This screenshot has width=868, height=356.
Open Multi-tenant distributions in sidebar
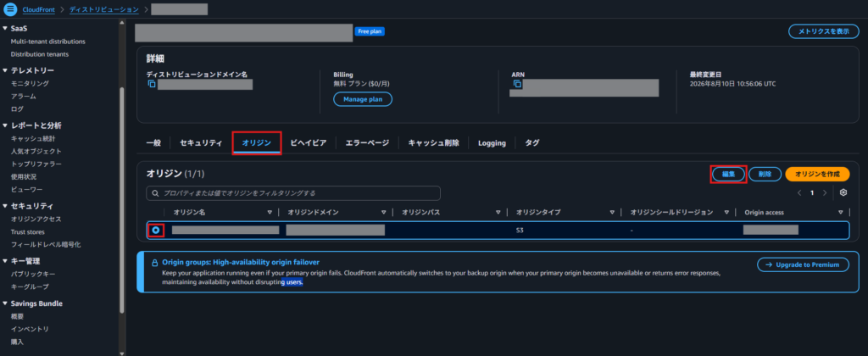pos(48,42)
